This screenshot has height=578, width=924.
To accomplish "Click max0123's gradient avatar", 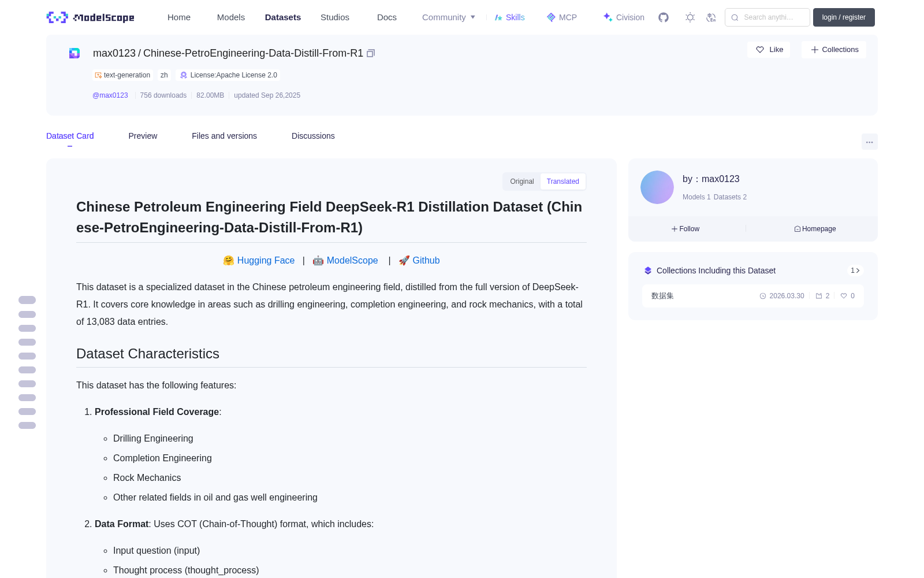I will click(x=657, y=187).
